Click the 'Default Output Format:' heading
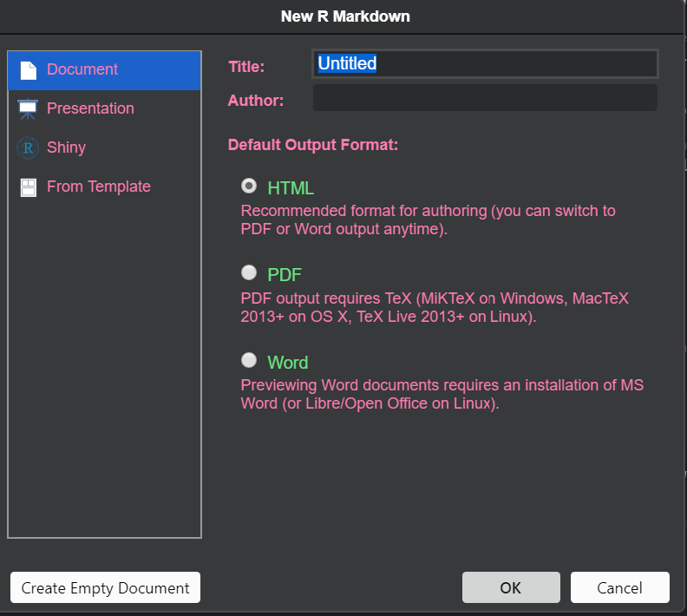 313,145
